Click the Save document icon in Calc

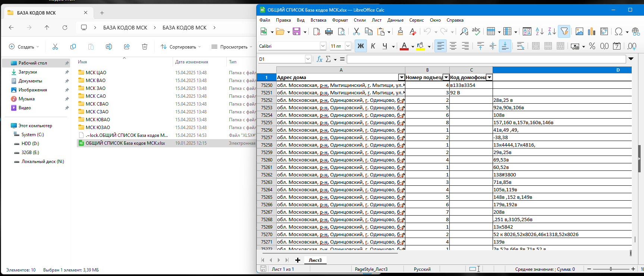(x=296, y=31)
